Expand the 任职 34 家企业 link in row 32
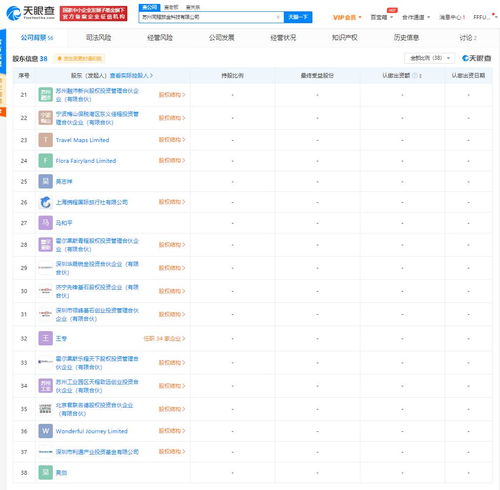500x490 pixels. pyautogui.click(x=164, y=339)
